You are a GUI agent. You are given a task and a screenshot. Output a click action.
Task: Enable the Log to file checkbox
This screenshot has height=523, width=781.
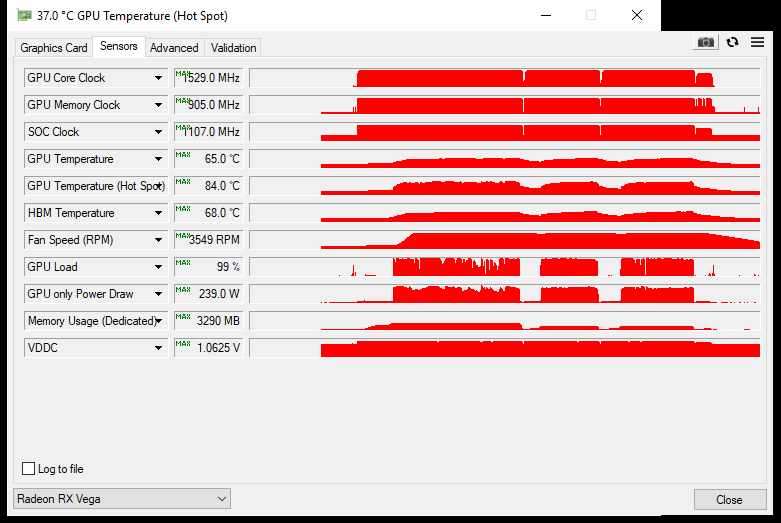click(x=28, y=469)
